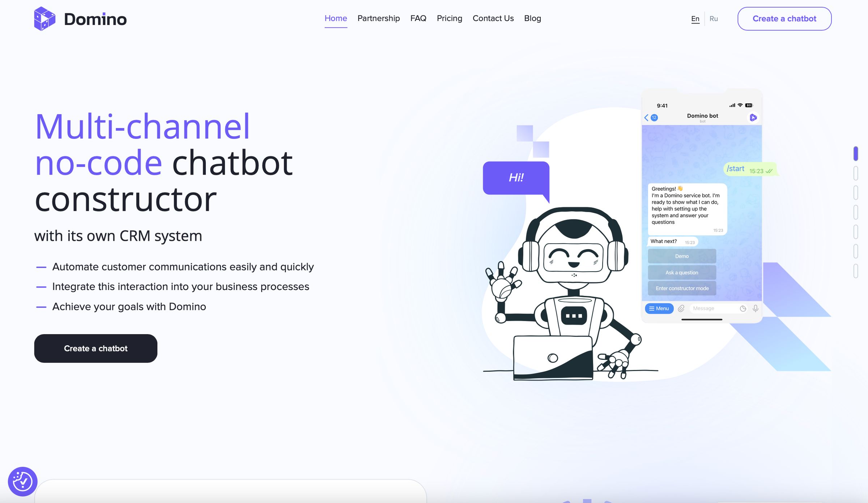Select the En language option
This screenshot has height=503, width=868.
pos(695,18)
